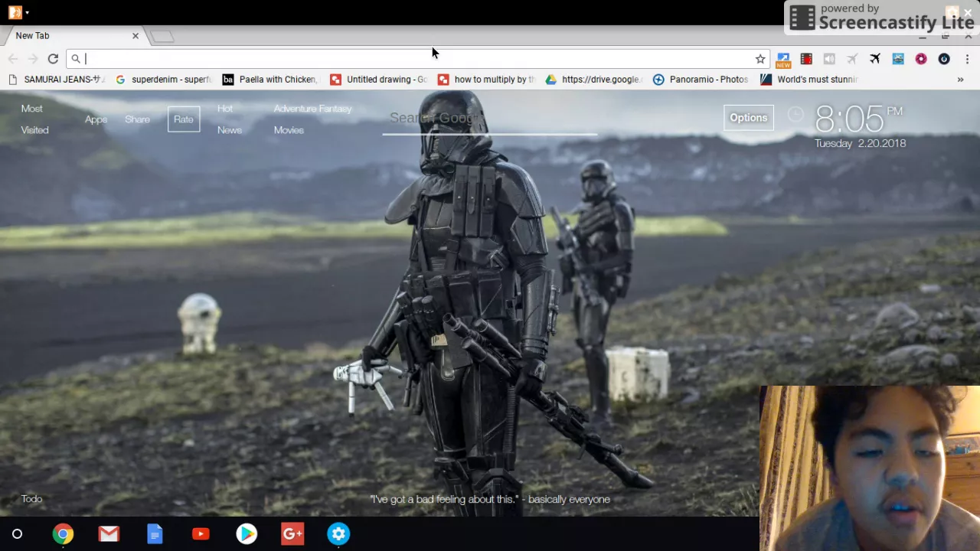Open the launcher circle on shelf
This screenshot has width=980, height=551.
point(17,534)
